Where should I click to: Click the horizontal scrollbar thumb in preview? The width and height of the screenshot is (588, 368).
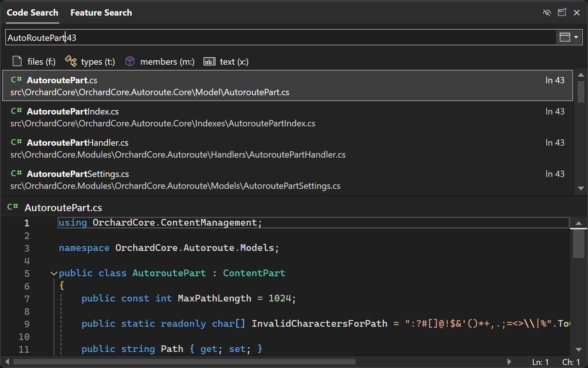tap(184, 362)
